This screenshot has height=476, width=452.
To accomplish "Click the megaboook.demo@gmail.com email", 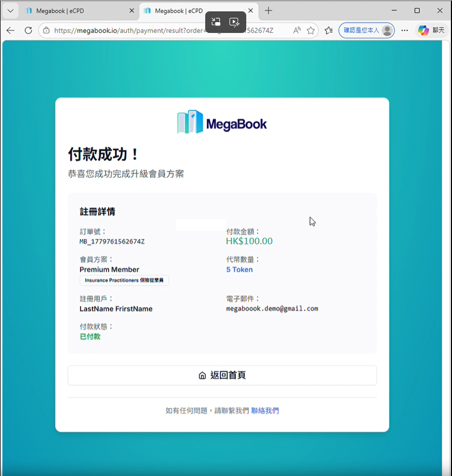I will coord(272,309).
